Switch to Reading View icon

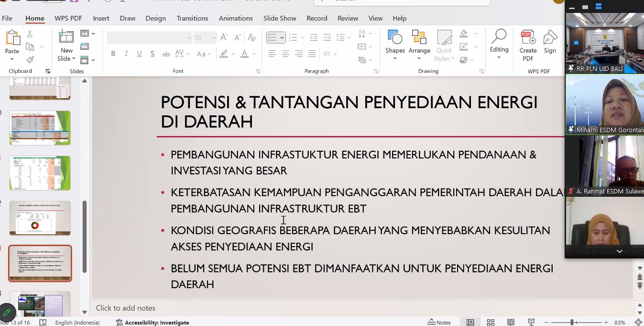point(511,322)
